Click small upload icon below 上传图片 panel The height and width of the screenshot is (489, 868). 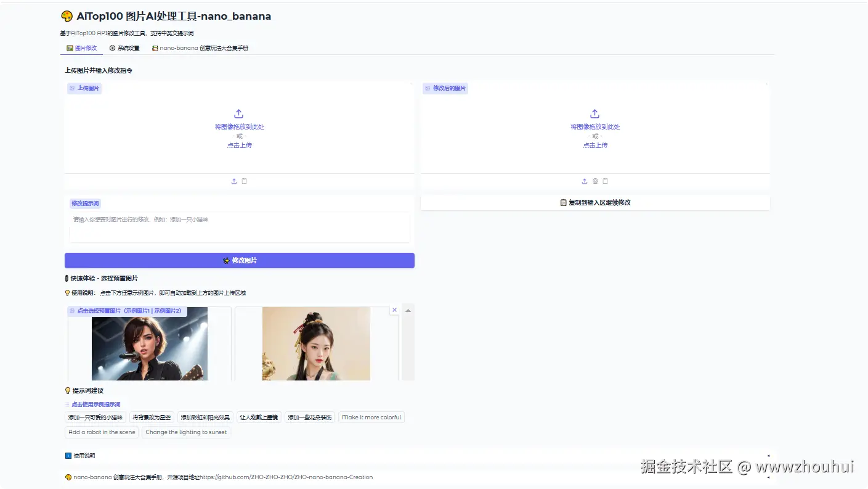(234, 181)
